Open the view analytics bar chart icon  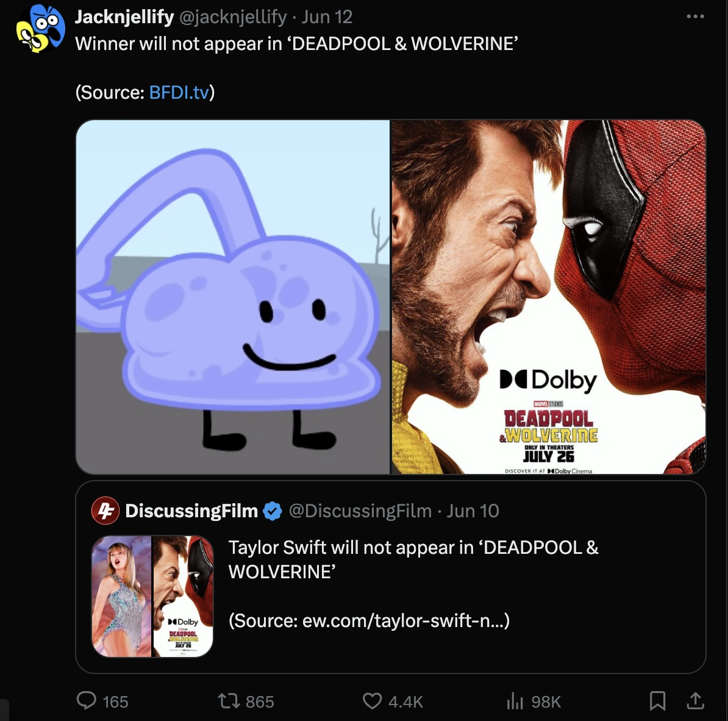pos(515,701)
